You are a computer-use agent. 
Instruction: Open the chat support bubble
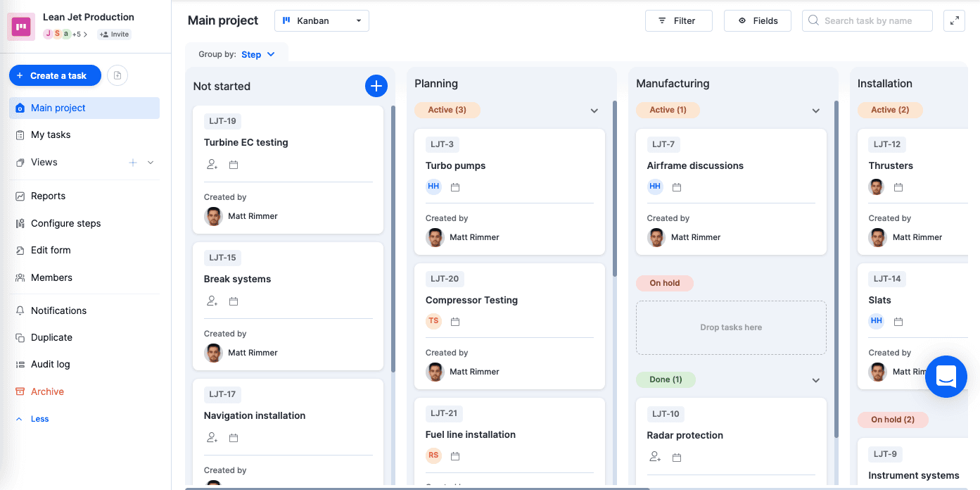(946, 377)
